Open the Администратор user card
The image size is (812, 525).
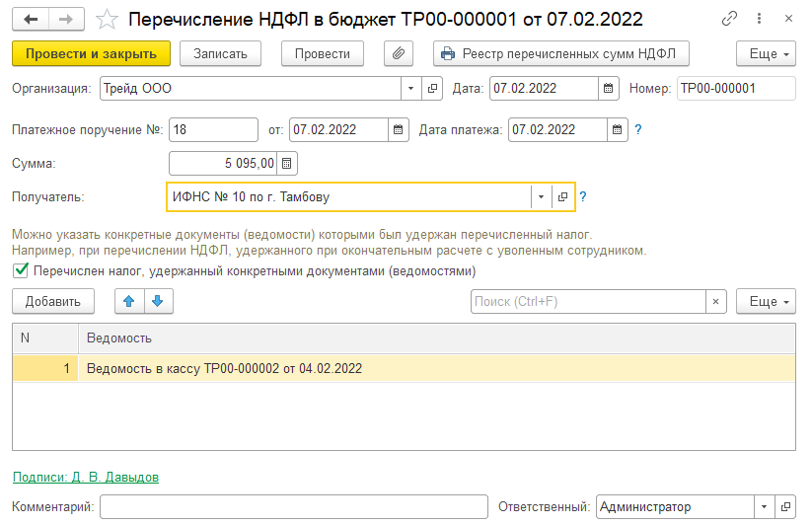[785, 507]
